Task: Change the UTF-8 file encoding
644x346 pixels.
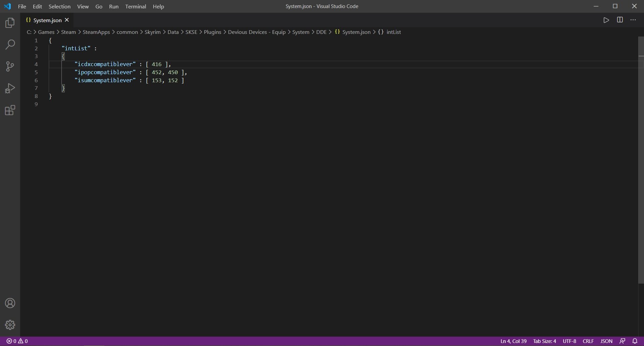Action: (569, 341)
